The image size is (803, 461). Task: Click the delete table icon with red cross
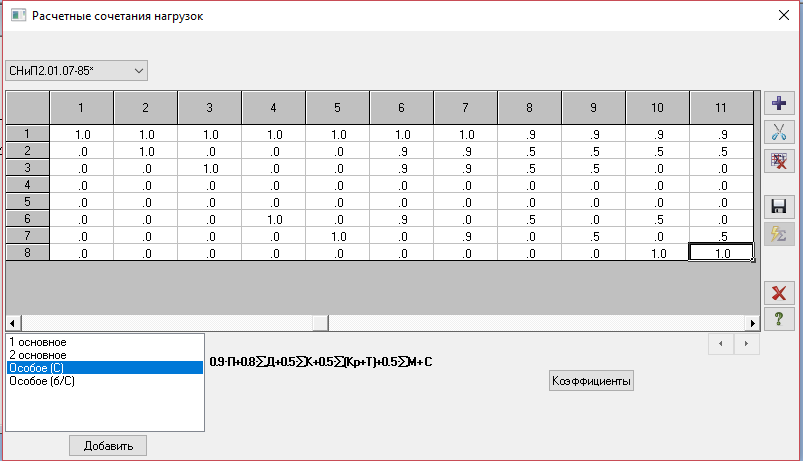click(779, 161)
